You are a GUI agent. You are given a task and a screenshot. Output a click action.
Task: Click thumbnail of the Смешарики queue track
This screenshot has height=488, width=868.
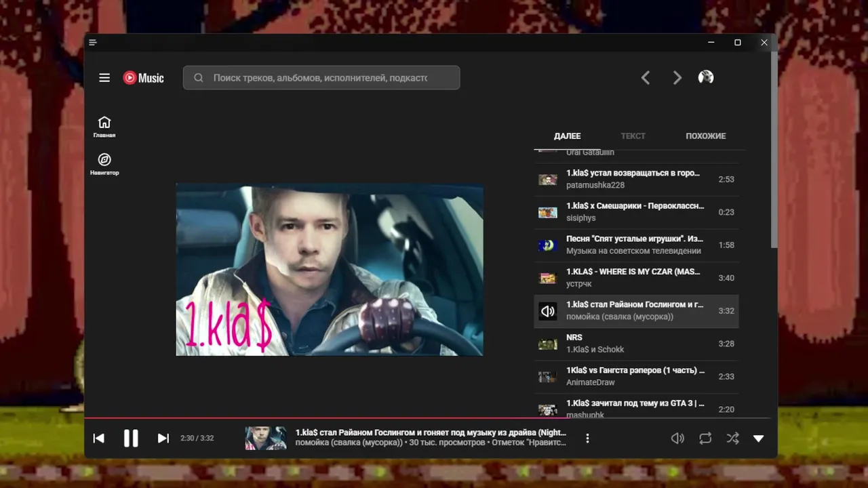tap(548, 212)
